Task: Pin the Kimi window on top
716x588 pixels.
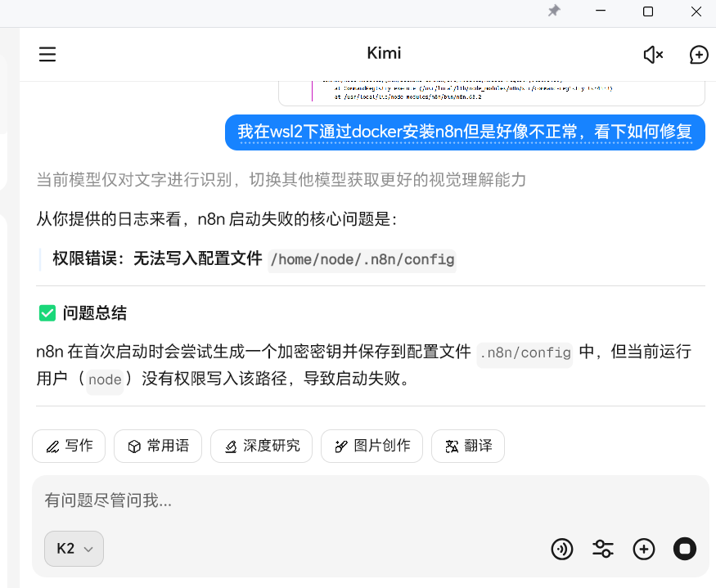Action: click(x=554, y=11)
